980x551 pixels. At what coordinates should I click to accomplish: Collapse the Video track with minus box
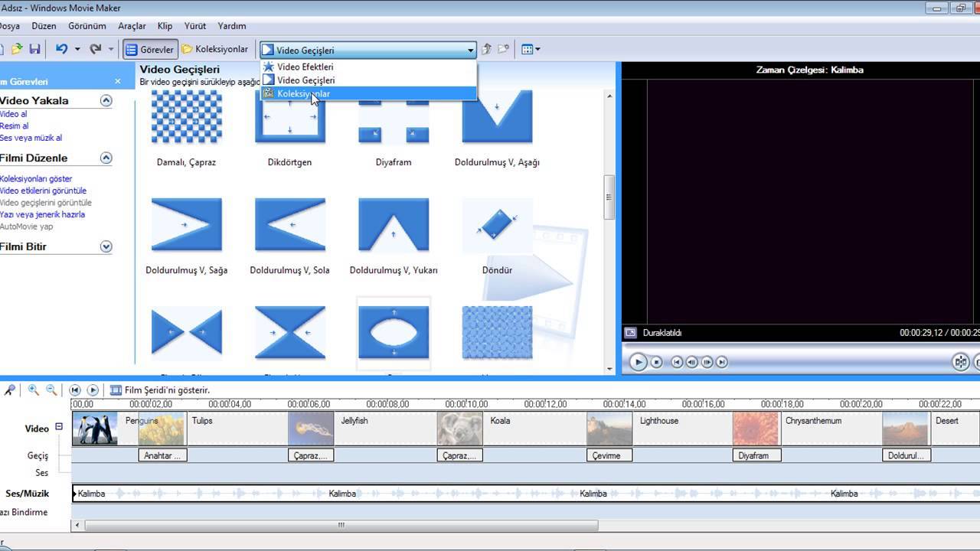[59, 427]
